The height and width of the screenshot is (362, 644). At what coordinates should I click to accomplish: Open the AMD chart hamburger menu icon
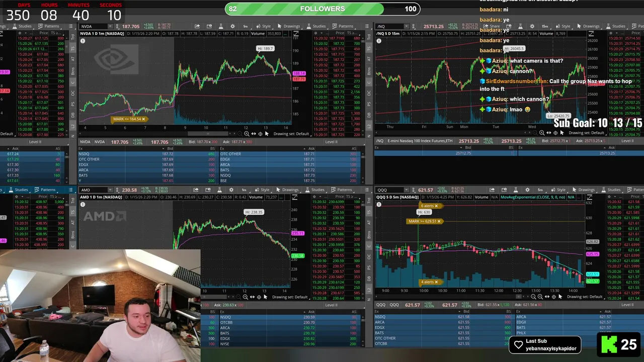coord(367,190)
